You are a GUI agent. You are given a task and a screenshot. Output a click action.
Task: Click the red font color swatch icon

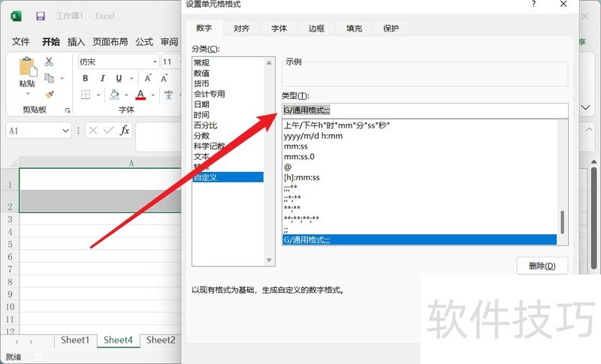[140, 95]
